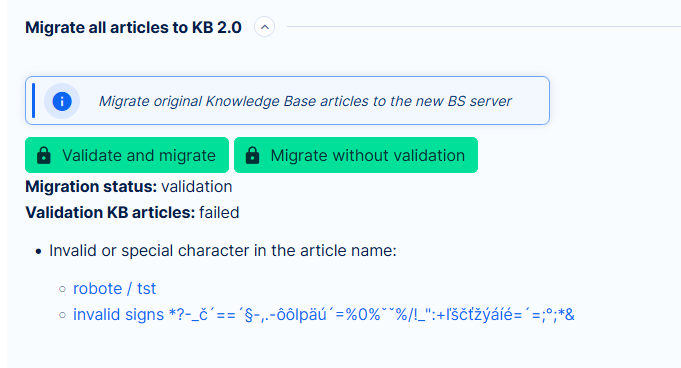Click the word failed in validation status

[219, 212]
